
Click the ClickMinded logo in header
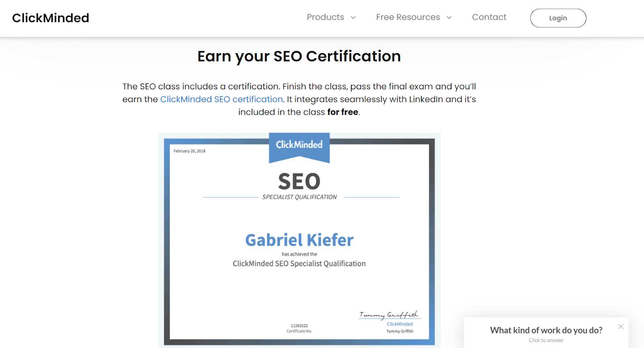51,18
